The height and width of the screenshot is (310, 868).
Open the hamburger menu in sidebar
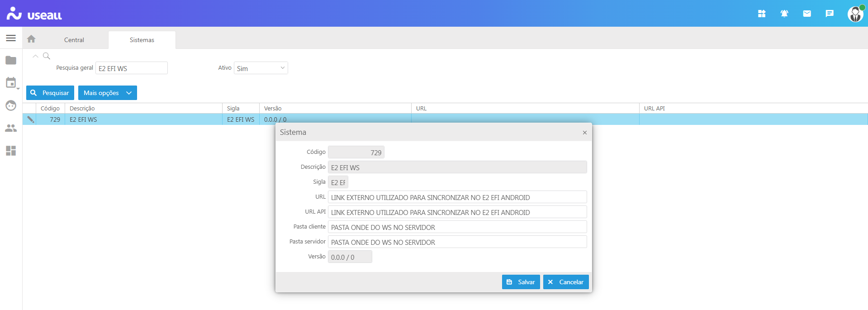point(11,38)
